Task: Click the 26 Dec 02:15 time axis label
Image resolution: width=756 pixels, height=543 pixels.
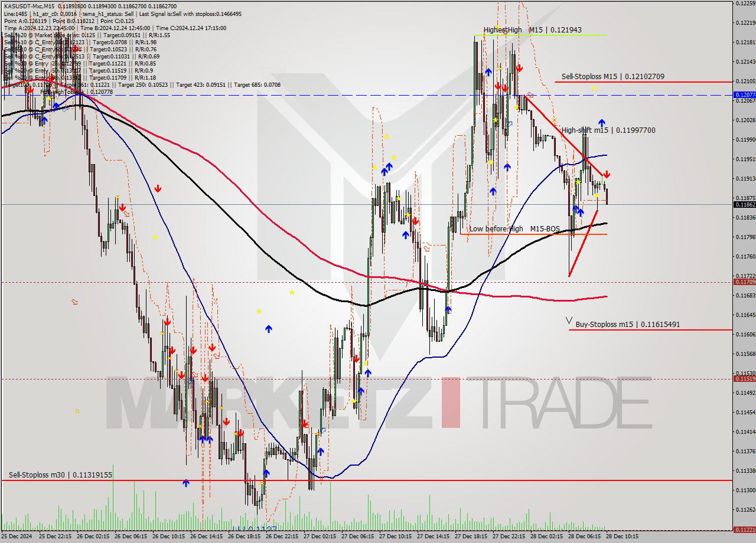Action: click(x=93, y=537)
